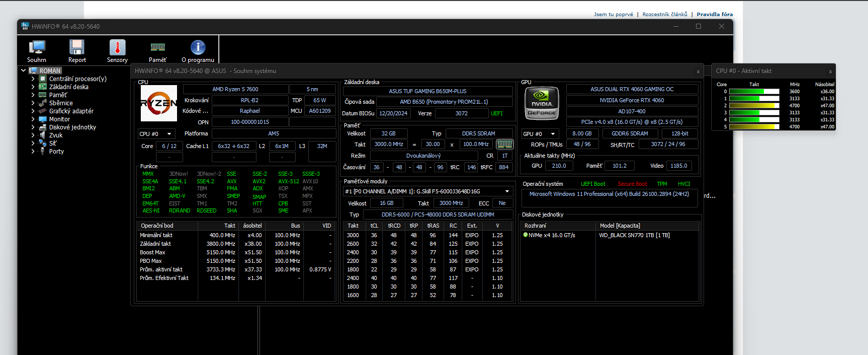868x355 pixels.
Task: Click the memory chip icon beside 100.0 MHz
Action: coord(504,145)
